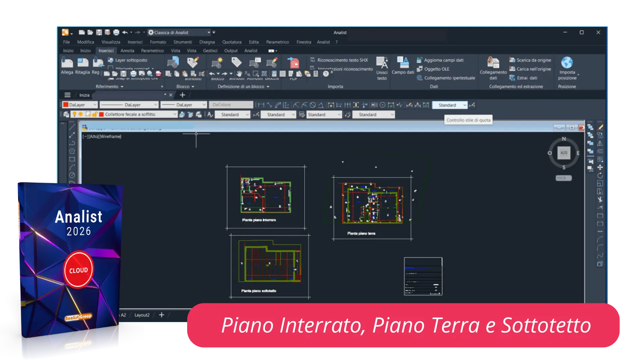Click the Campo dati icon
This screenshot has height=362, width=644.
coord(402,62)
